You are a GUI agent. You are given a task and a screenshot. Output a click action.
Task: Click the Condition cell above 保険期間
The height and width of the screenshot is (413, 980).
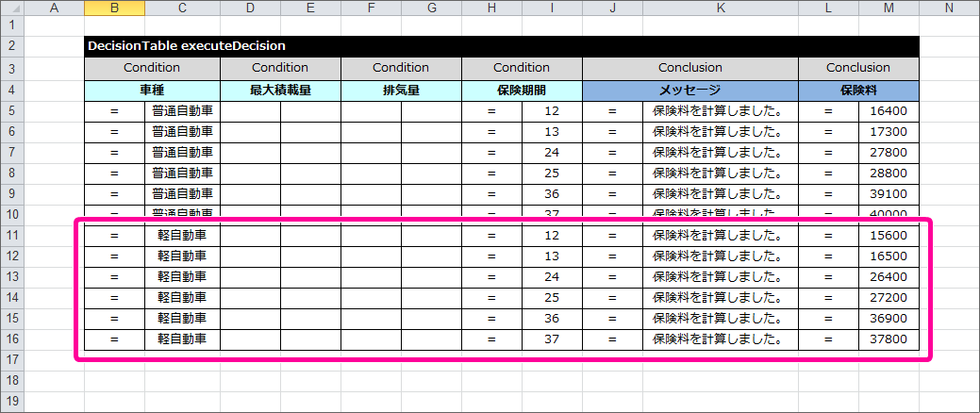click(x=522, y=68)
